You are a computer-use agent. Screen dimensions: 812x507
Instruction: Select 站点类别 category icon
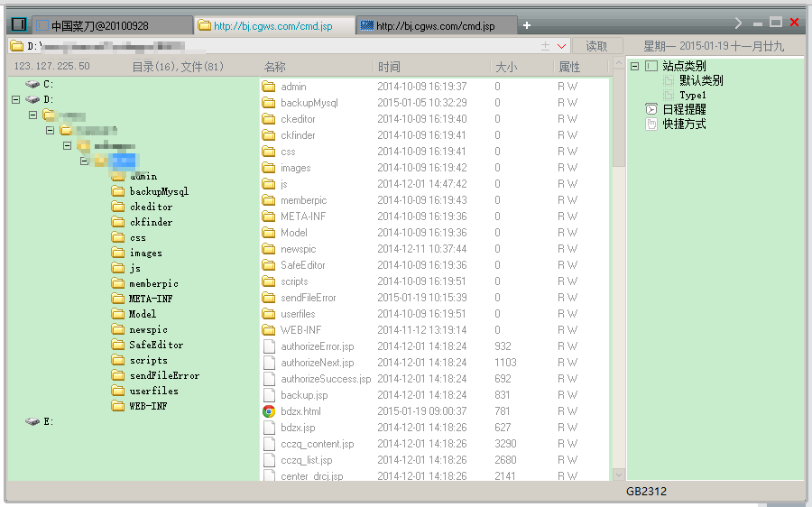click(651, 66)
